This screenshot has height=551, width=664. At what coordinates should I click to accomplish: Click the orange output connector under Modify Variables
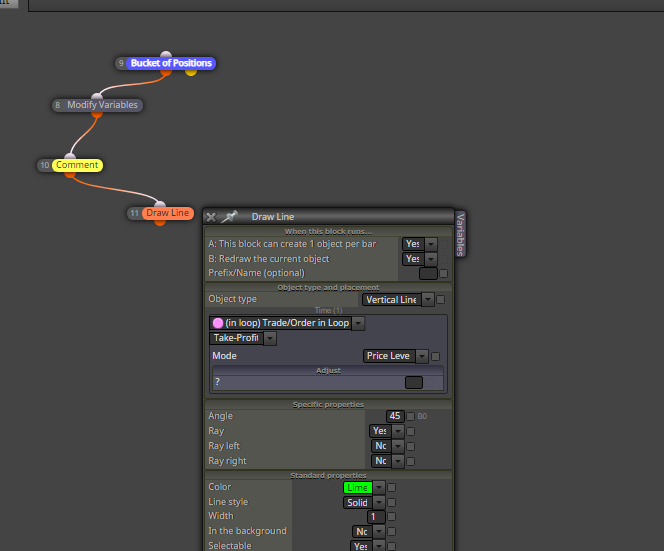[x=97, y=114]
